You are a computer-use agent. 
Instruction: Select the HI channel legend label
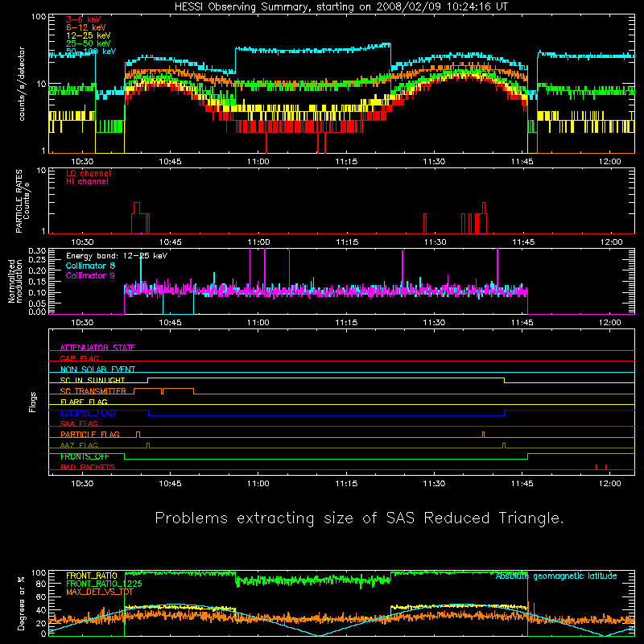(87, 182)
